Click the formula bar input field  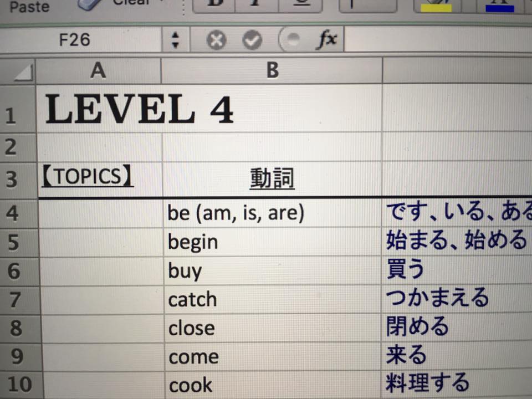click(438, 39)
